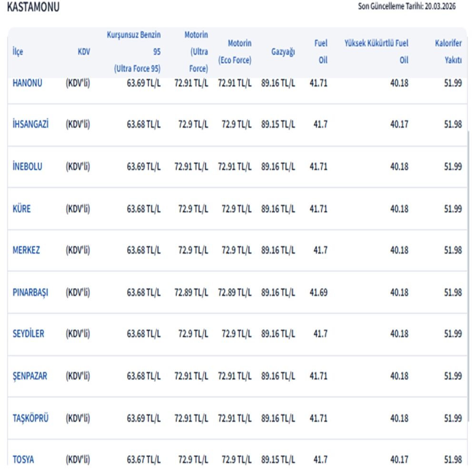Select the KÜRE district link
The image size is (476, 476).
point(21,208)
